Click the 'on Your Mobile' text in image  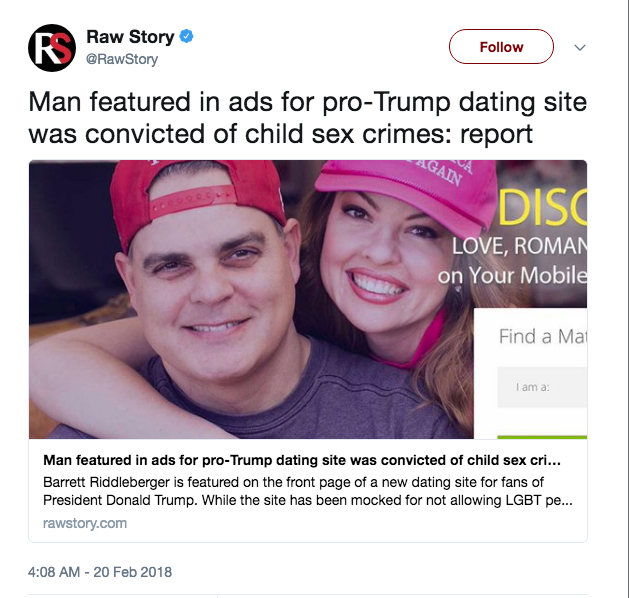click(511, 274)
